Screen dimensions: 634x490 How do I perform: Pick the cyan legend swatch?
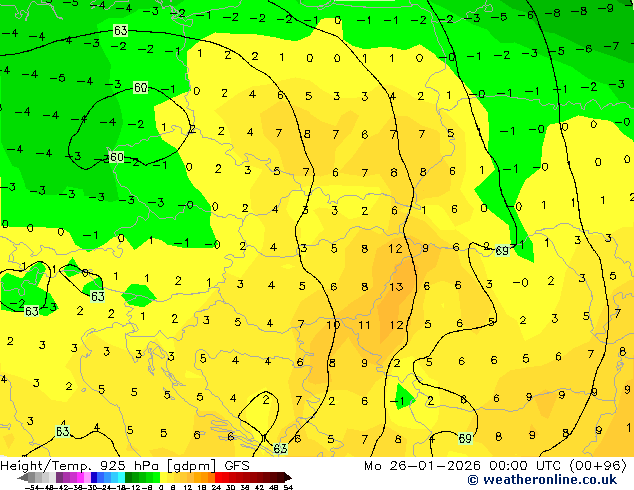point(121,477)
